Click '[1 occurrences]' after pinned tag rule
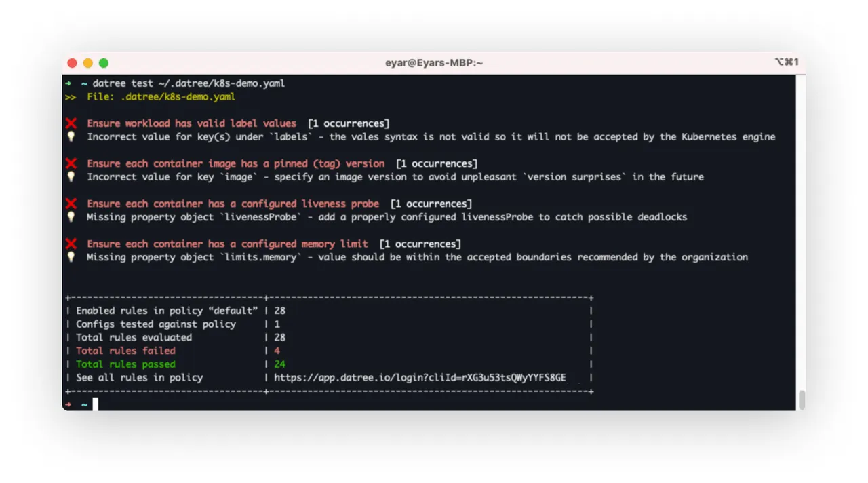Image resolution: width=868 pixels, height=483 pixels. click(437, 163)
